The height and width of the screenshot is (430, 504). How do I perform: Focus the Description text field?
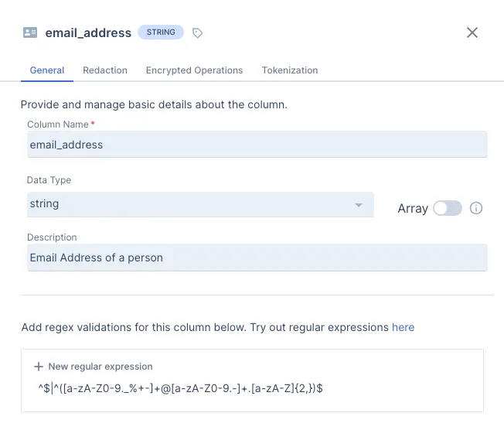click(257, 258)
